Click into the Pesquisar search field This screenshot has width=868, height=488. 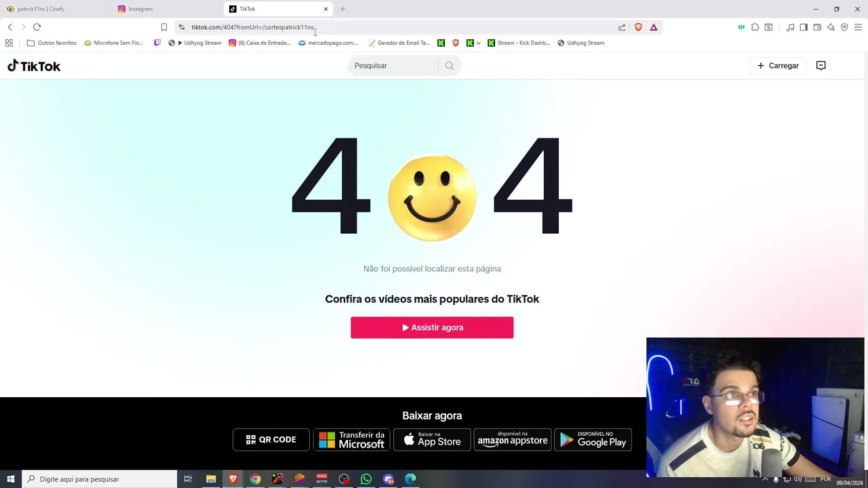point(393,66)
